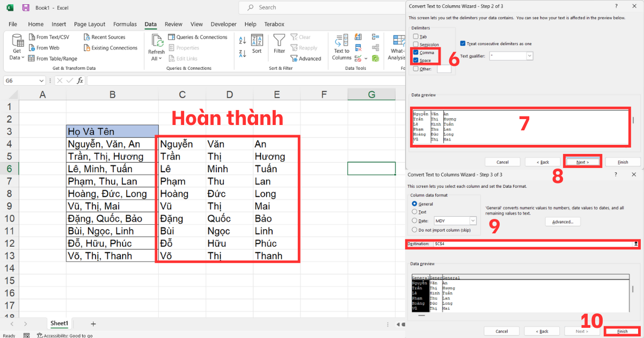
Task: Select the General column data format
Action: pyautogui.click(x=414, y=204)
